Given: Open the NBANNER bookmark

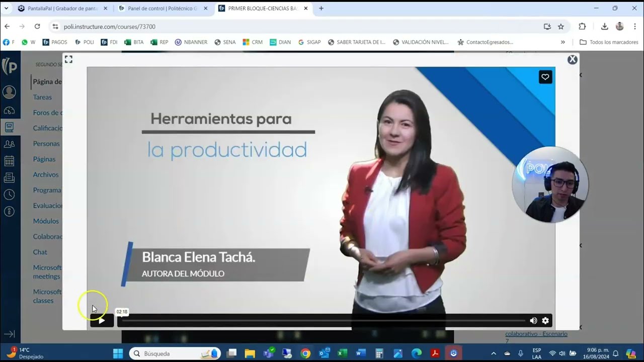Looking at the screenshot, I should (x=191, y=42).
